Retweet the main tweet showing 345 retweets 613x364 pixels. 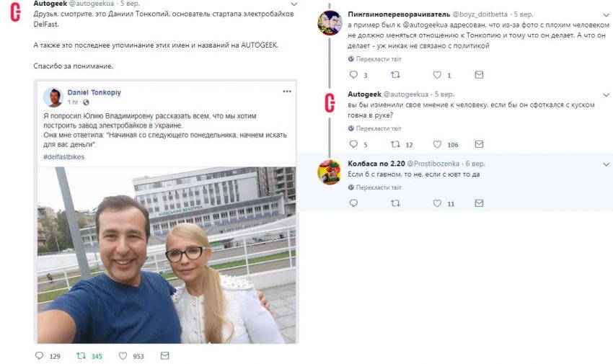81,355
